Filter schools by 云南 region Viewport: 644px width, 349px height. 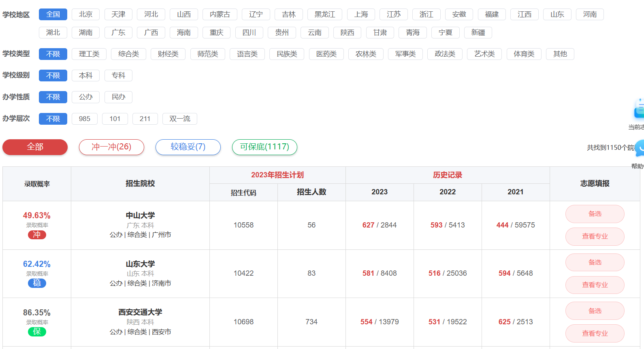(315, 32)
